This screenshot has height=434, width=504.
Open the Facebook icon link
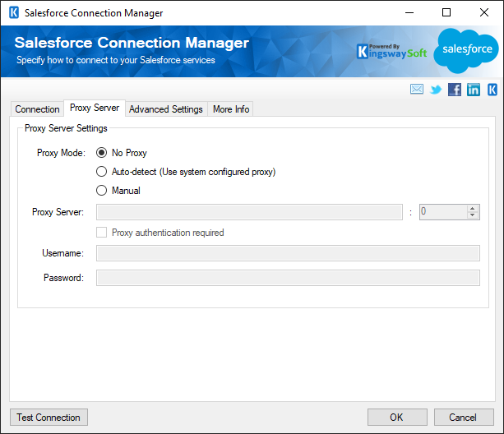tap(455, 90)
